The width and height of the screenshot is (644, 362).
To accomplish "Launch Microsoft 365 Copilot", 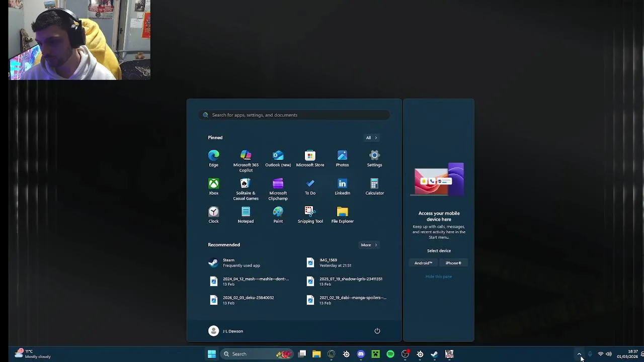I will (246, 161).
